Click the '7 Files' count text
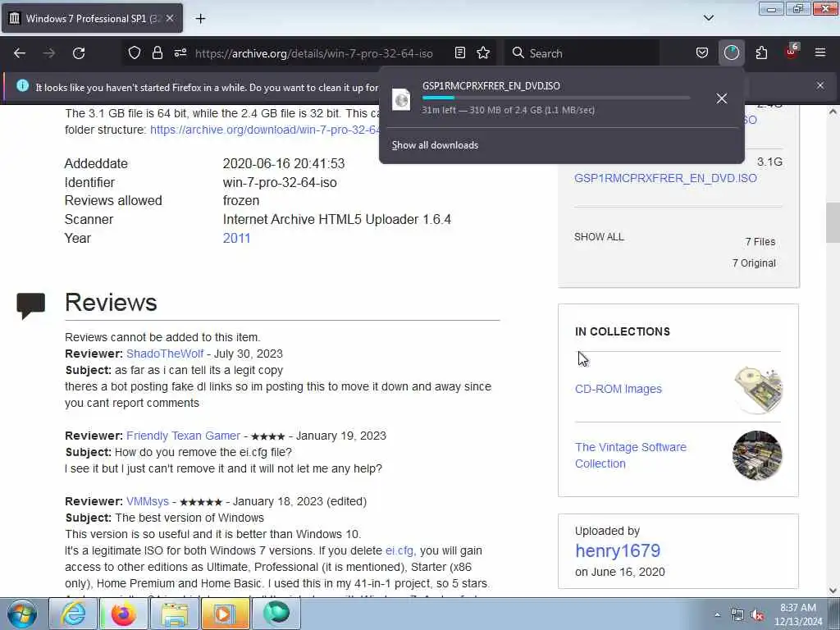 (760, 242)
